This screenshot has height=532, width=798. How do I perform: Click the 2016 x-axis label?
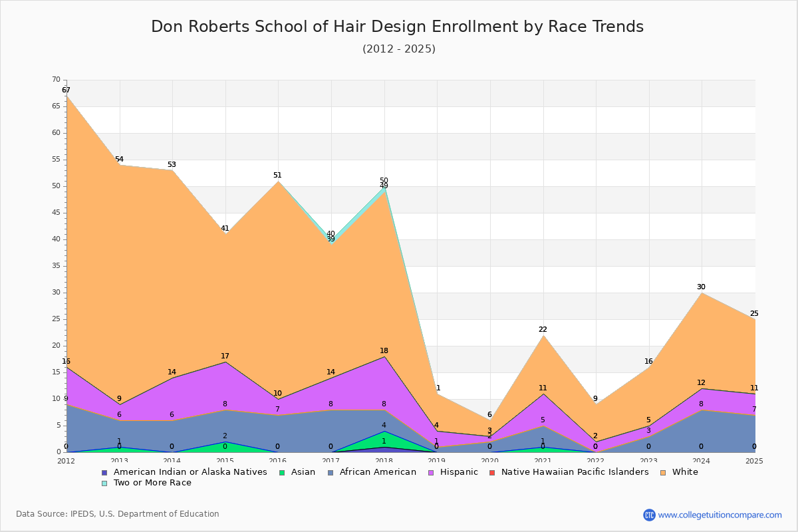point(277,460)
